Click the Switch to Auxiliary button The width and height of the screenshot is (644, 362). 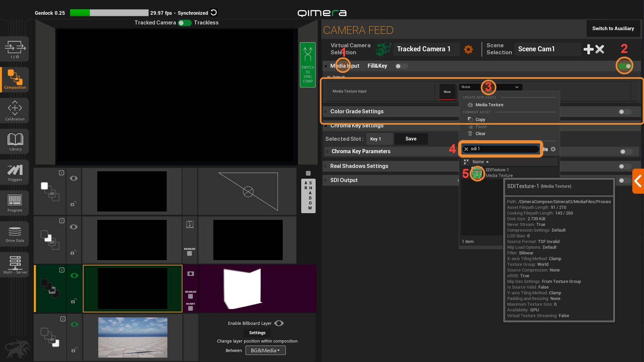(x=613, y=28)
